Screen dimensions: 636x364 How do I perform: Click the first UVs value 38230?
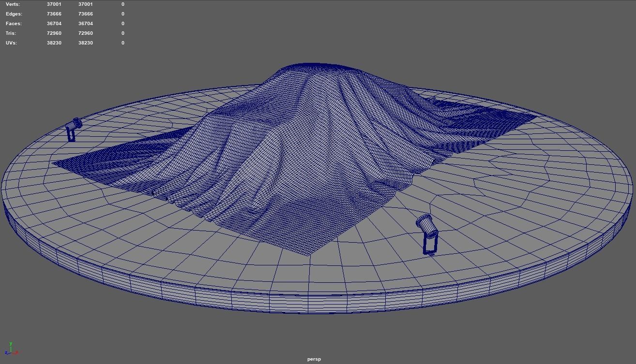[x=54, y=43]
